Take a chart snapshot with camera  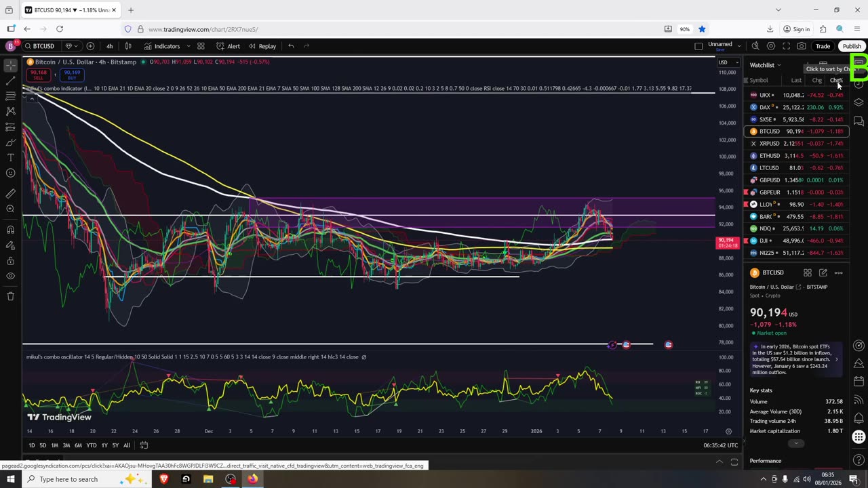click(802, 46)
